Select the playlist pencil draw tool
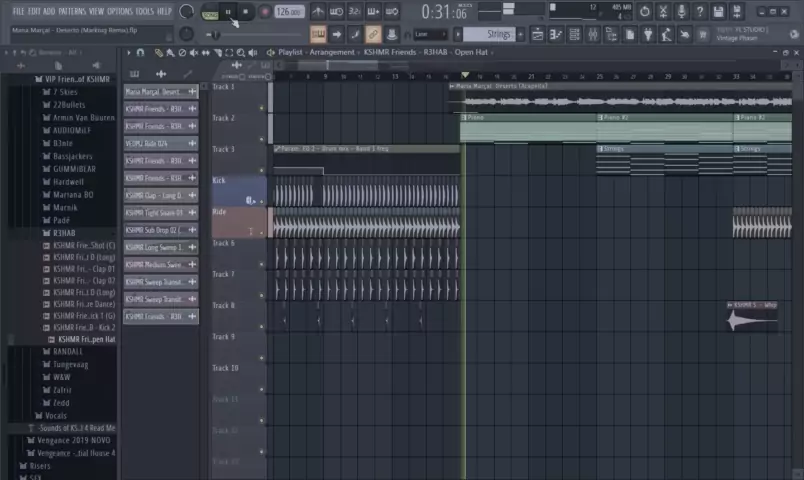Screen dimensions: 804x480 click(158, 52)
